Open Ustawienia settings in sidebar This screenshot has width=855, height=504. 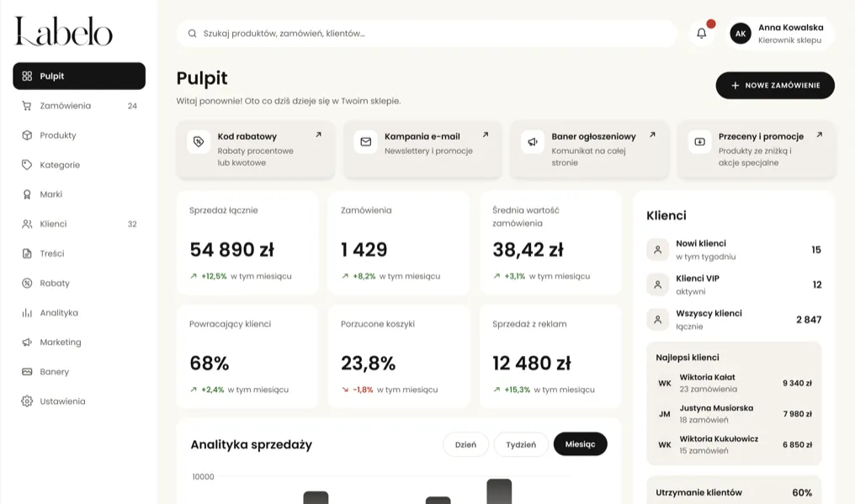point(79,401)
